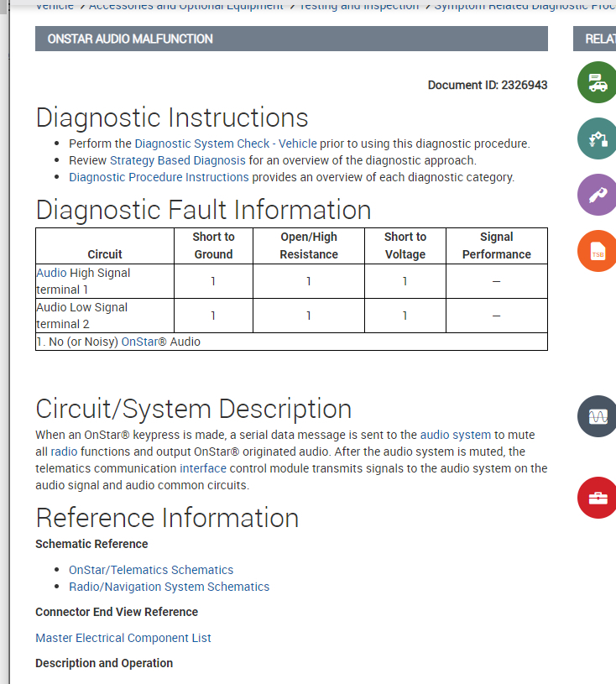This screenshot has height=684, width=616.
Task: Open OnStar/Telematics Schematics
Action: [x=151, y=570]
